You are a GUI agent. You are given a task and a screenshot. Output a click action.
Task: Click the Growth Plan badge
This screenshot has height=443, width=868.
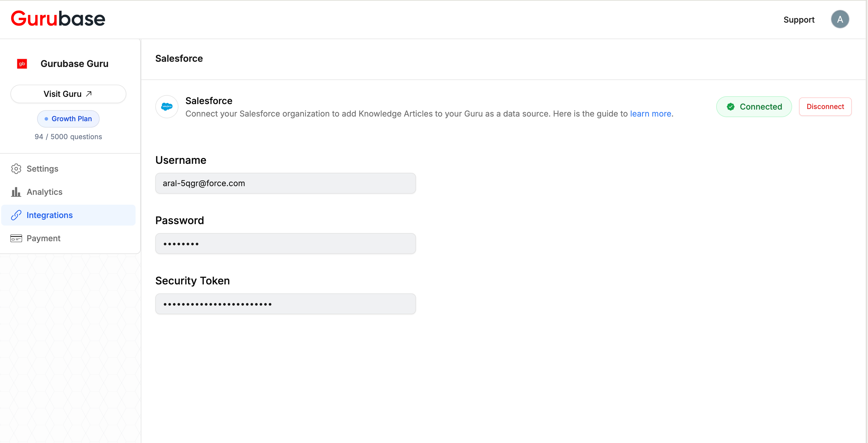[x=68, y=119]
